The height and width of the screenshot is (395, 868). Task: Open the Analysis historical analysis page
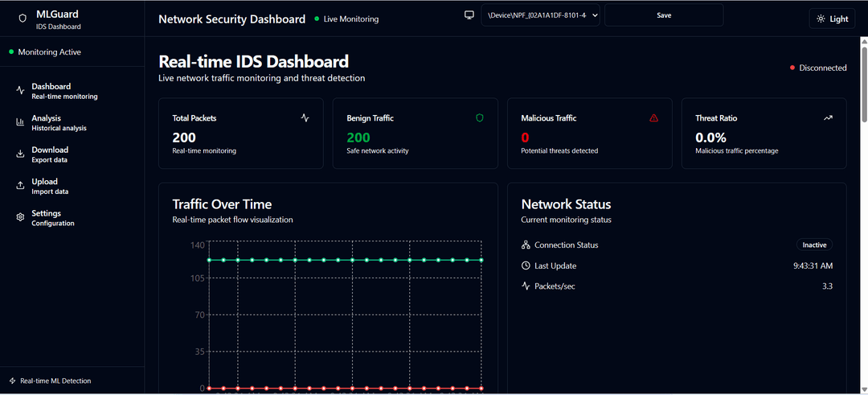[59, 122]
